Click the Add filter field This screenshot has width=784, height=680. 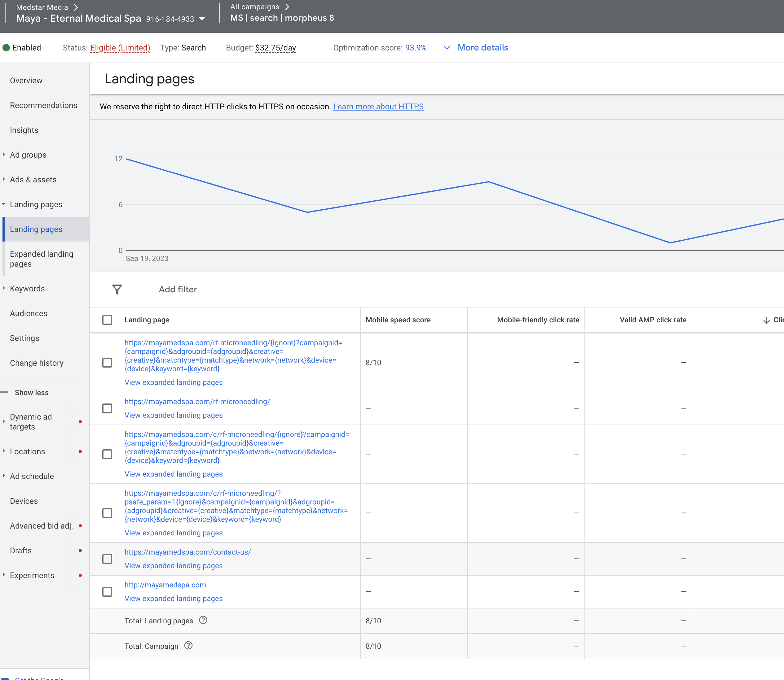click(178, 290)
